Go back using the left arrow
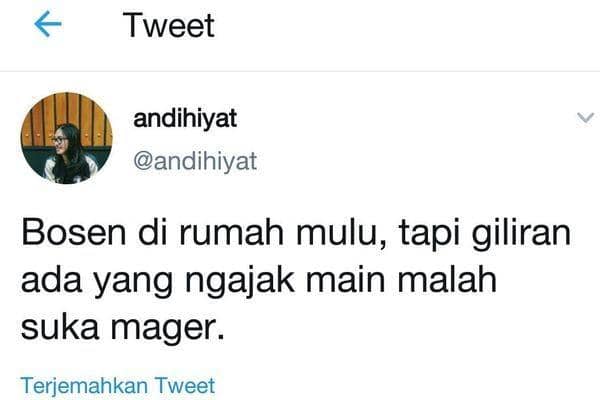 [x=48, y=24]
